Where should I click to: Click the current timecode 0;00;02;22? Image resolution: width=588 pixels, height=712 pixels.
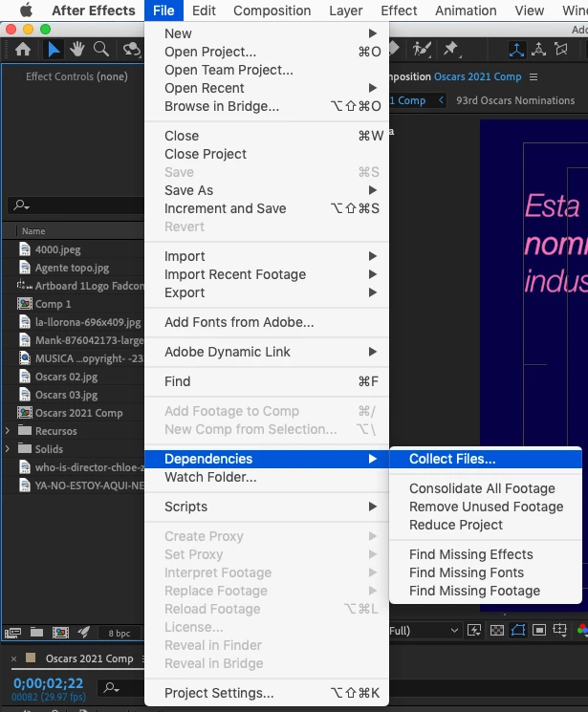48,683
